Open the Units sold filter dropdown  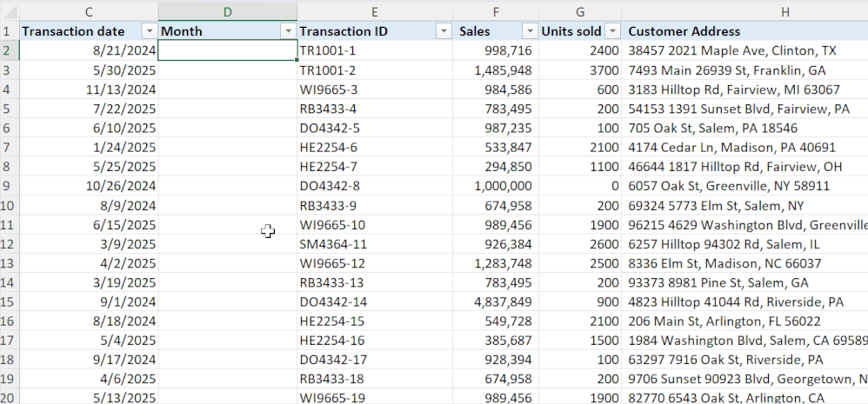[612, 31]
